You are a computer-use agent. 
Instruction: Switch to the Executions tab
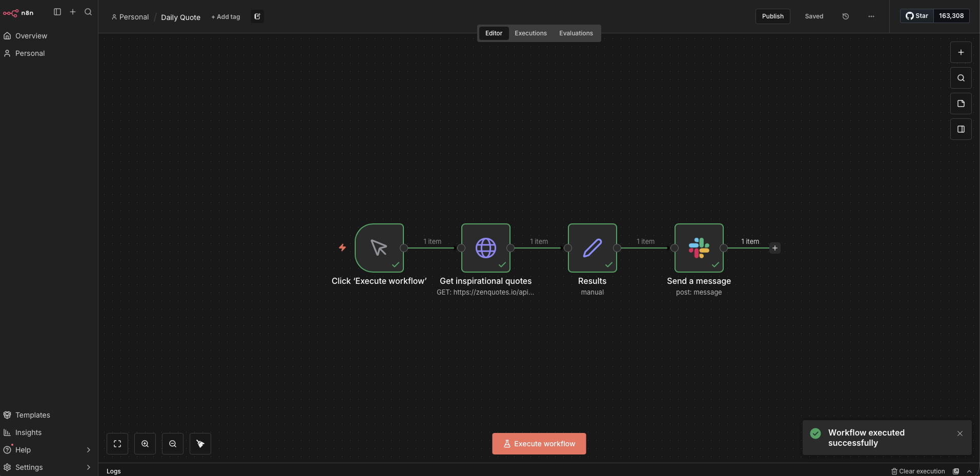pos(530,33)
